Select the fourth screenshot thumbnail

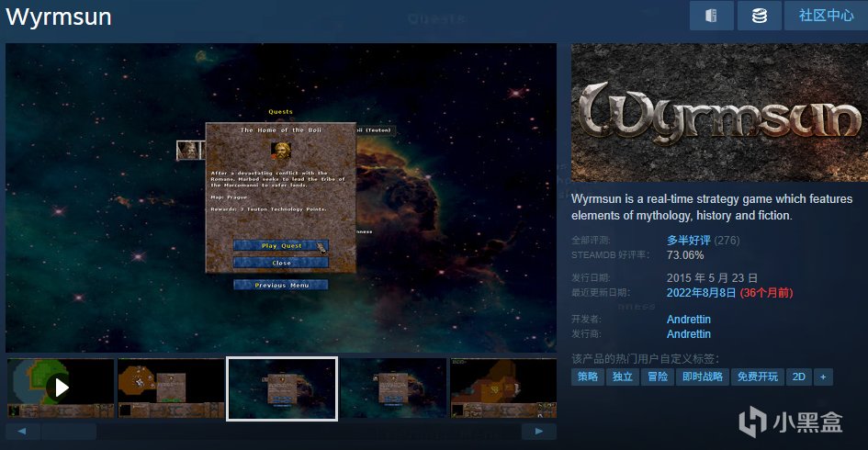point(393,388)
